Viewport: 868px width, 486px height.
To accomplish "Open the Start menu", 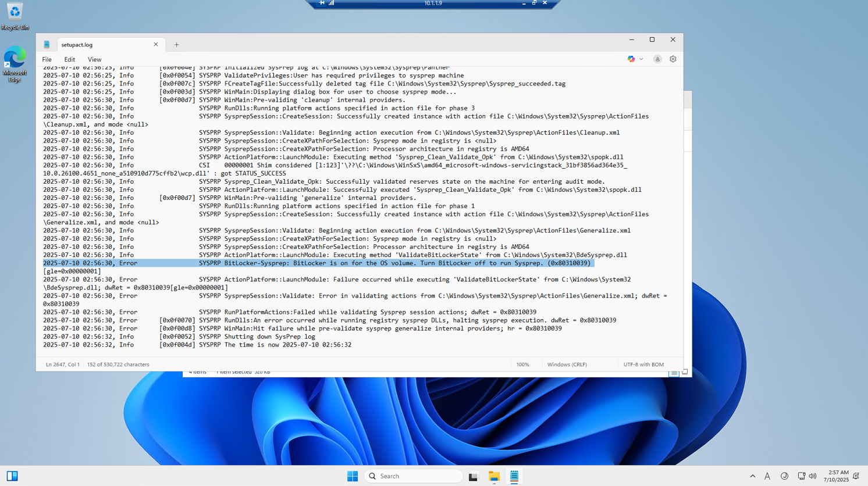I will tap(353, 476).
